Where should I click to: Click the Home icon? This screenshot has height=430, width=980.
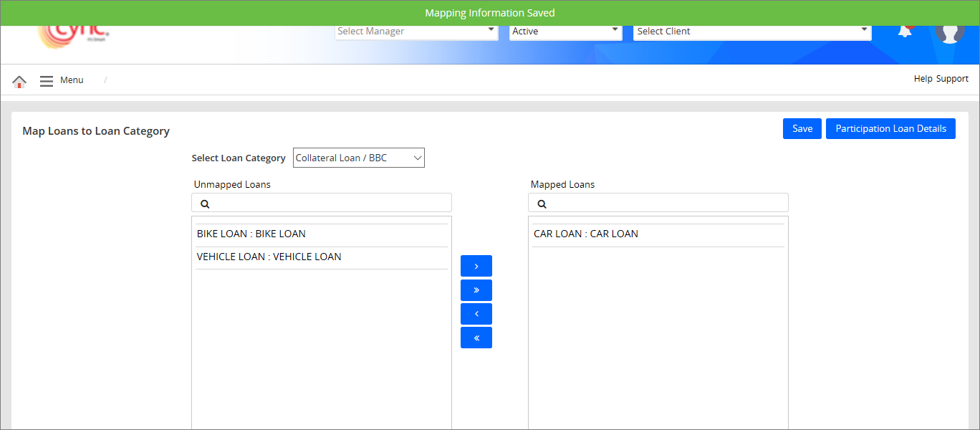pos(19,81)
